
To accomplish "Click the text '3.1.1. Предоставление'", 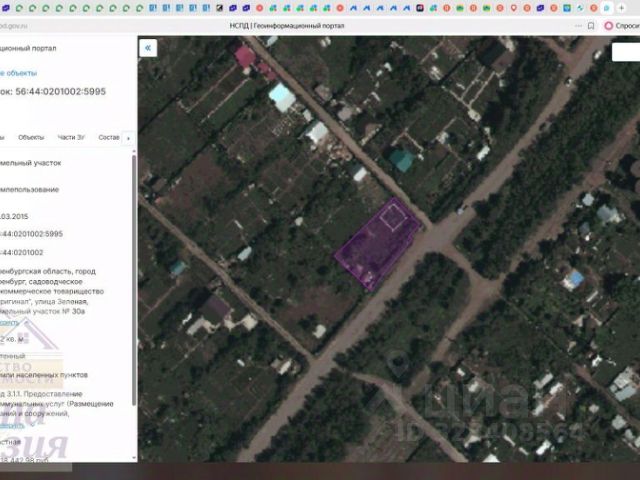I will pos(44,394).
